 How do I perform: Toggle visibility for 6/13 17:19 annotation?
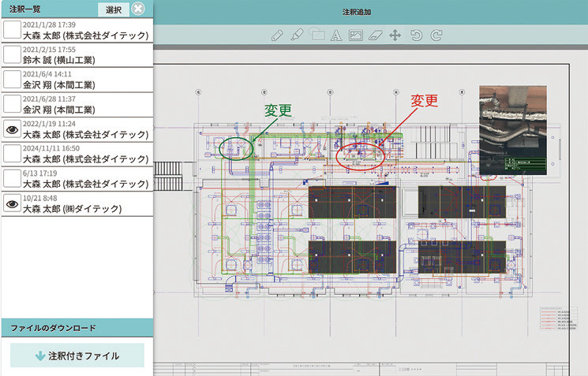click(x=13, y=179)
